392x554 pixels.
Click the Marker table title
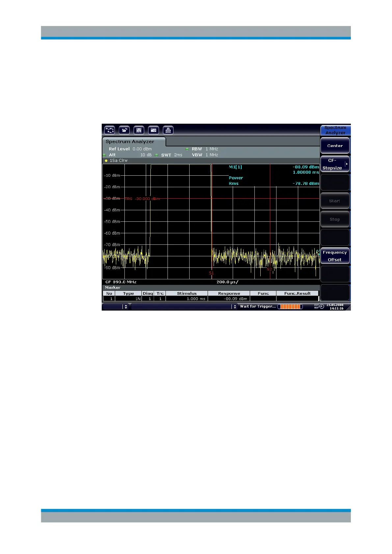tap(113, 288)
